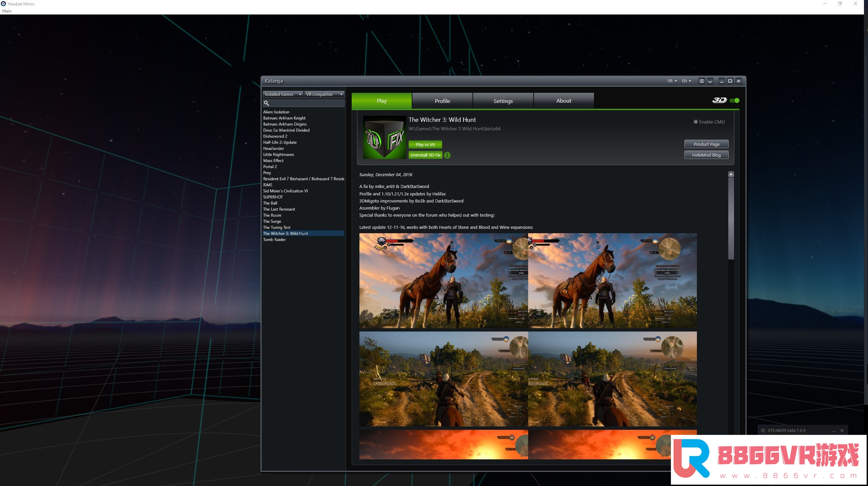Click the search magnifier icon
This screenshot has width=868, height=486.
267,103
